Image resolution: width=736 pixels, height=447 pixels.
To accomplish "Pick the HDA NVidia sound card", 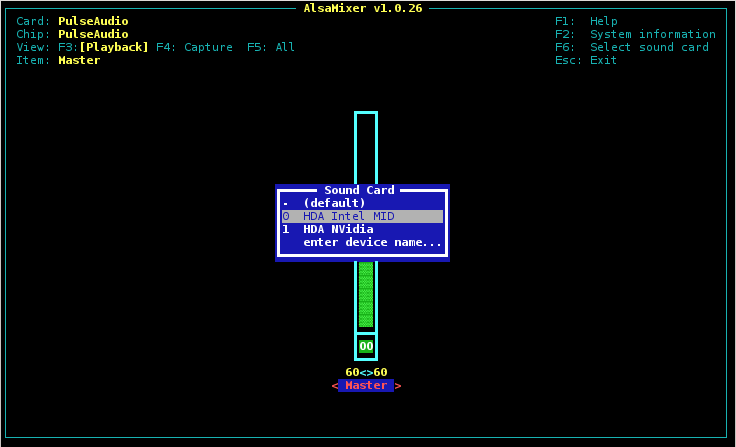I will [x=338, y=229].
